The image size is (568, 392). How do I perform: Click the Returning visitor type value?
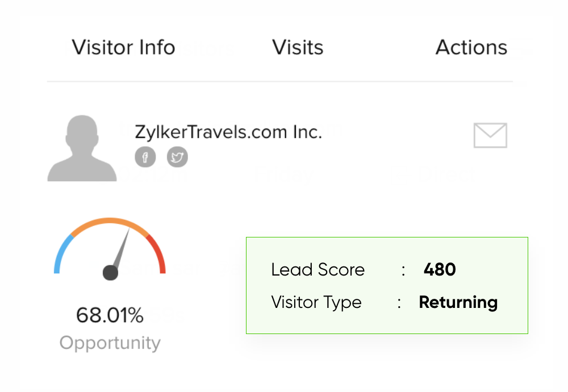pos(458,302)
